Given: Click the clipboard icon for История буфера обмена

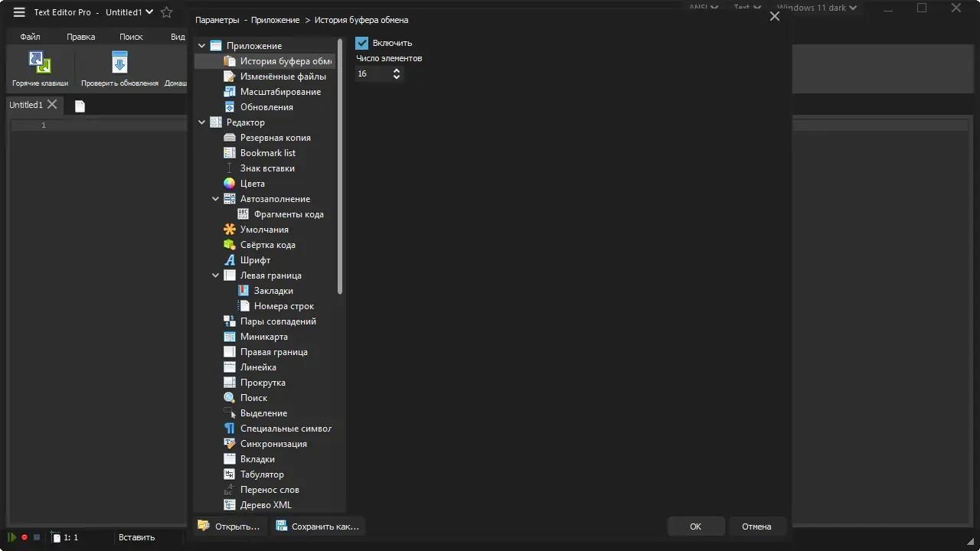Looking at the screenshot, I should [229, 61].
